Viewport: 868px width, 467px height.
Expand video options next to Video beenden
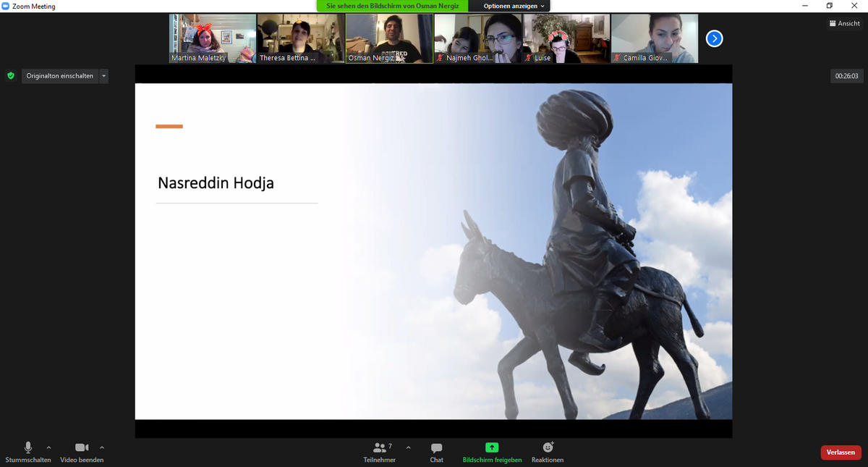point(102,447)
